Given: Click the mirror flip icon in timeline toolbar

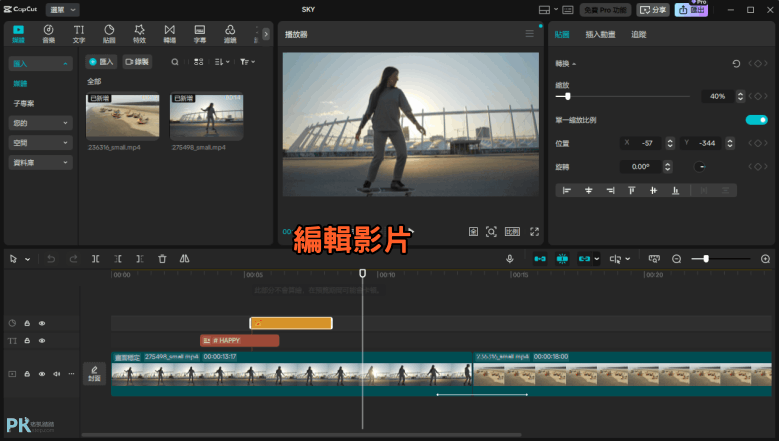Looking at the screenshot, I should pos(184,259).
